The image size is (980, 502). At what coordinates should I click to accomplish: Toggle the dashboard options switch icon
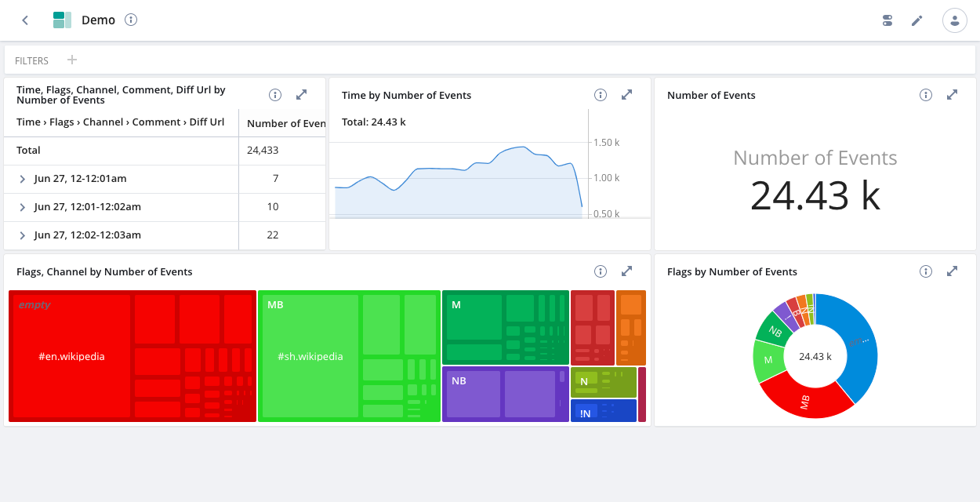coord(887,20)
